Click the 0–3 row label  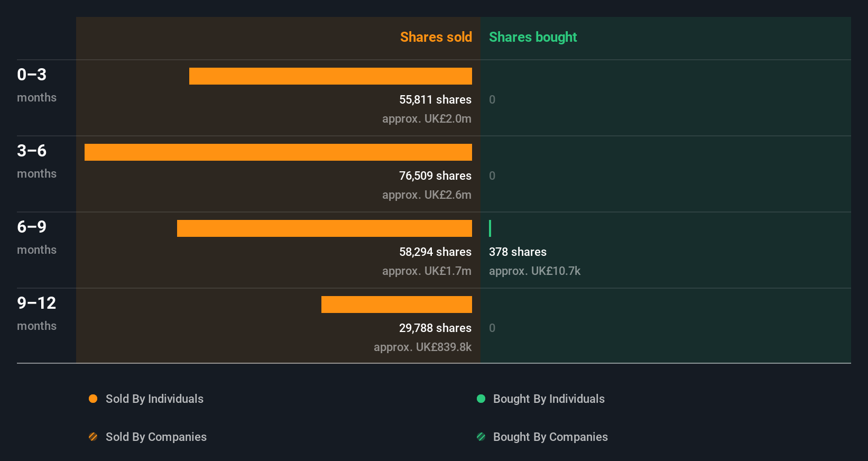click(32, 75)
